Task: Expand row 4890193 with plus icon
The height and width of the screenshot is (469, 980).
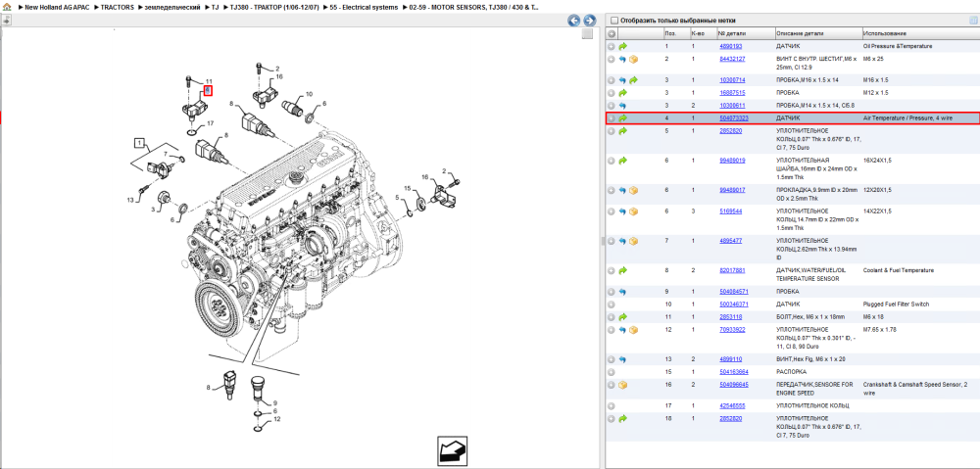Action: point(612,46)
